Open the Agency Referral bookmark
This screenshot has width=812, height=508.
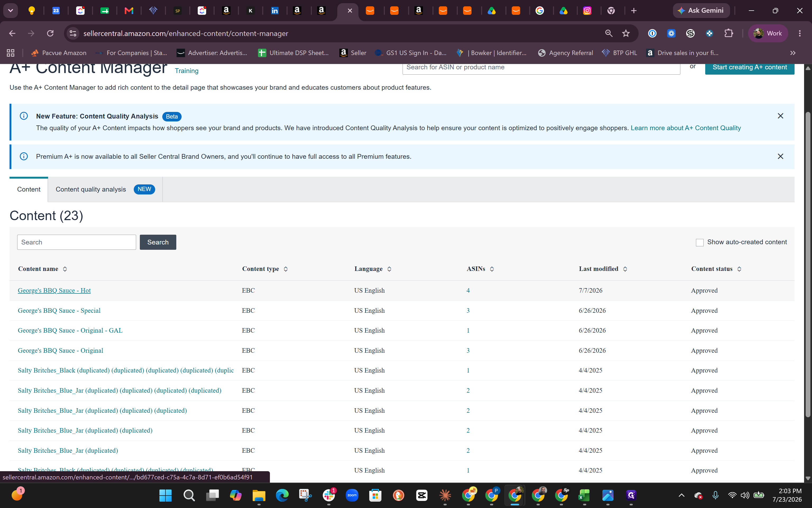566,53
